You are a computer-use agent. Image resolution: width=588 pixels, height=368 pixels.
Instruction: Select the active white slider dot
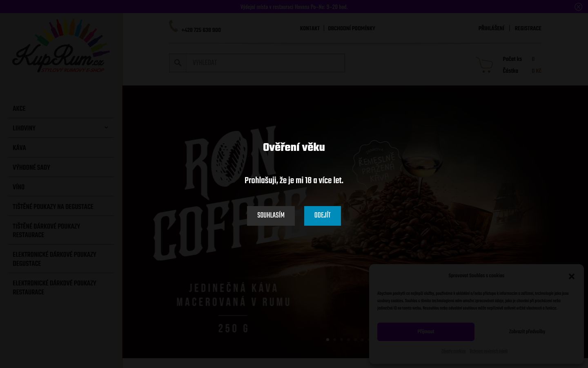[327, 339]
